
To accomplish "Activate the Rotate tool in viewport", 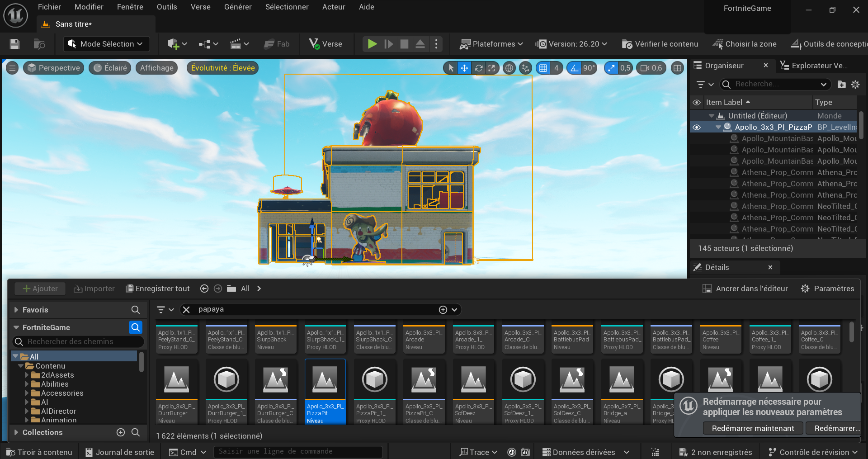I will coord(478,68).
